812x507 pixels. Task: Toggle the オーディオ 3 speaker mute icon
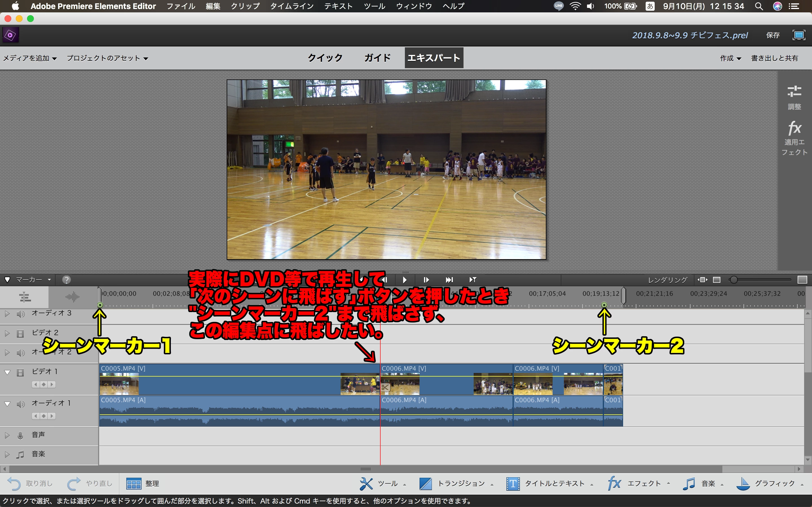click(21, 314)
